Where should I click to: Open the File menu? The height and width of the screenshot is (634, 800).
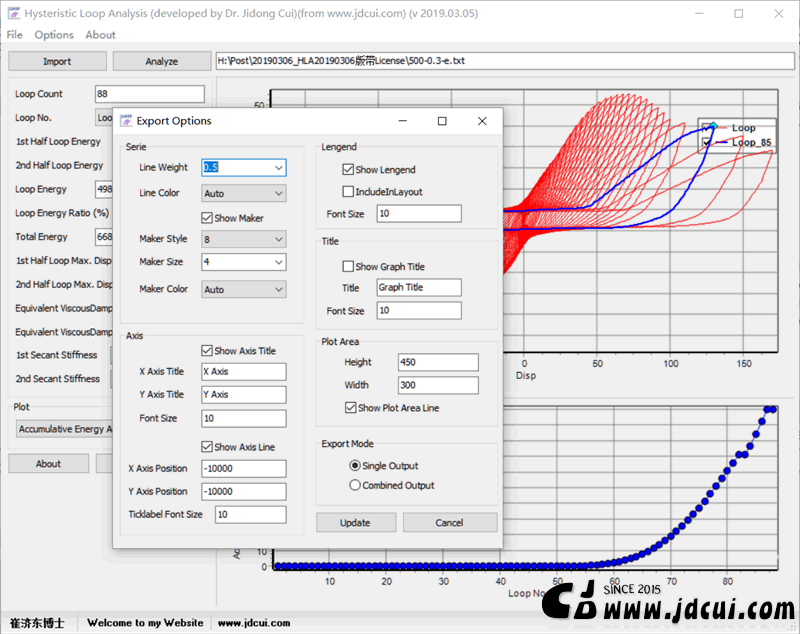pos(14,35)
